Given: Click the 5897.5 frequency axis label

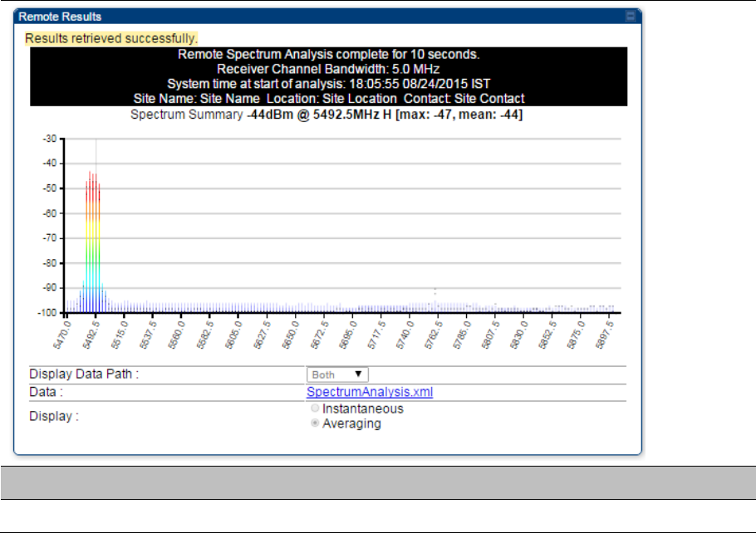Looking at the screenshot, I should pos(604,335).
